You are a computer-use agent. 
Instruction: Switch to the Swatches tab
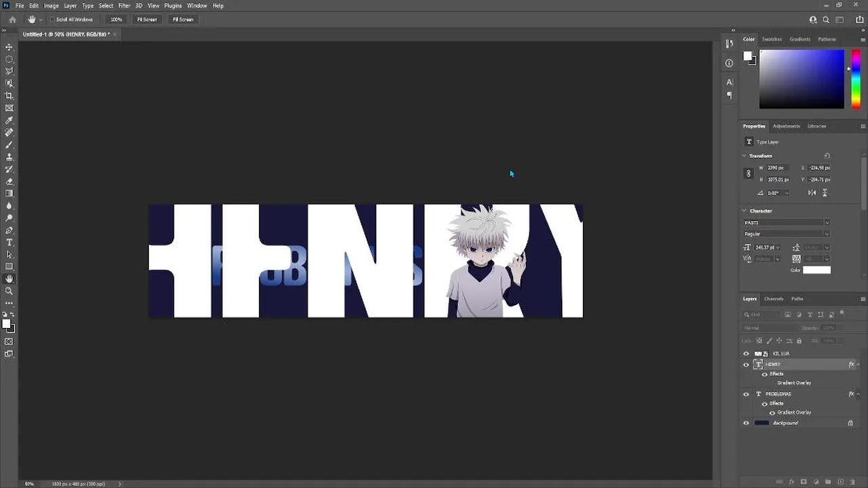[772, 39]
